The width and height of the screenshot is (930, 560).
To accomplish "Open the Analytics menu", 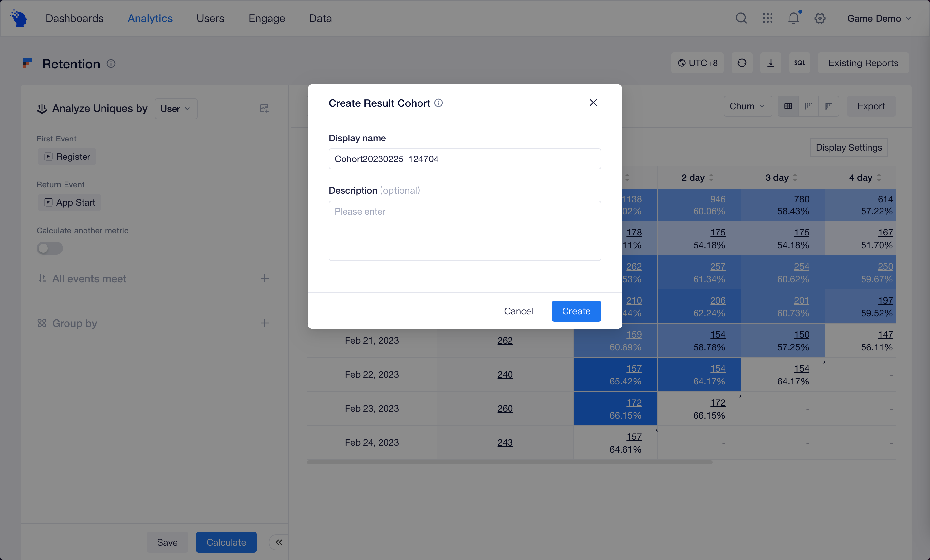I will pos(150,18).
